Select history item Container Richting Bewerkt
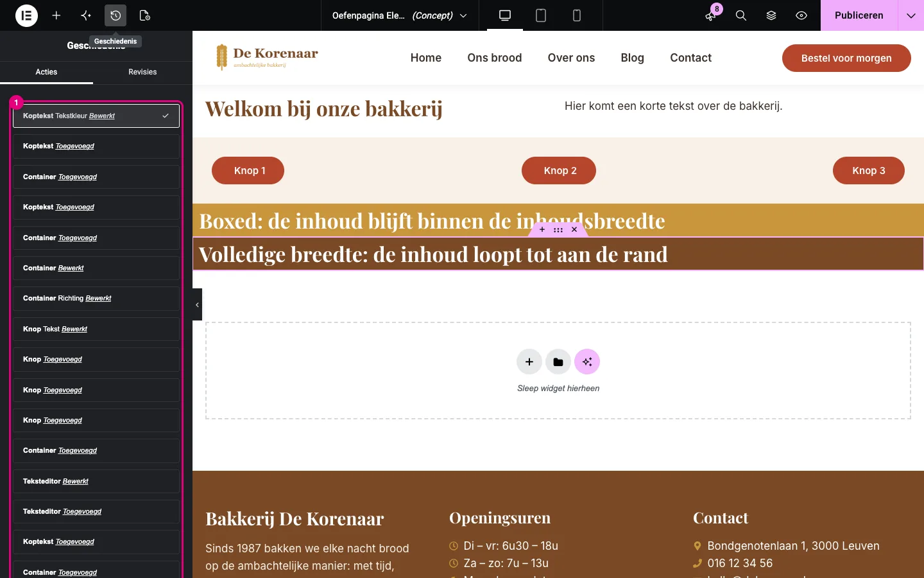 click(96, 299)
